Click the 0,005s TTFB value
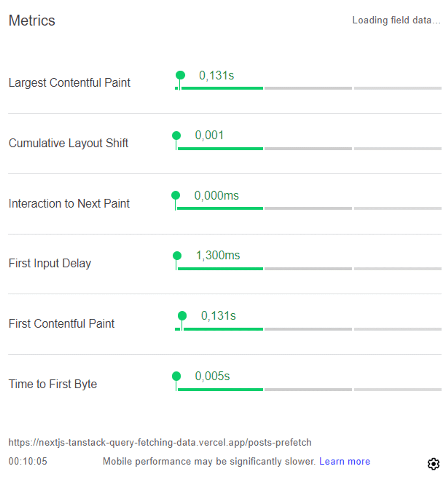This screenshot has width=448, height=482. [x=212, y=376]
